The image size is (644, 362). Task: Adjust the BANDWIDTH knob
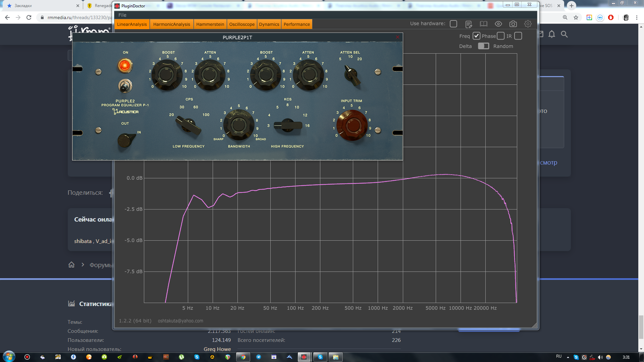pos(238,125)
